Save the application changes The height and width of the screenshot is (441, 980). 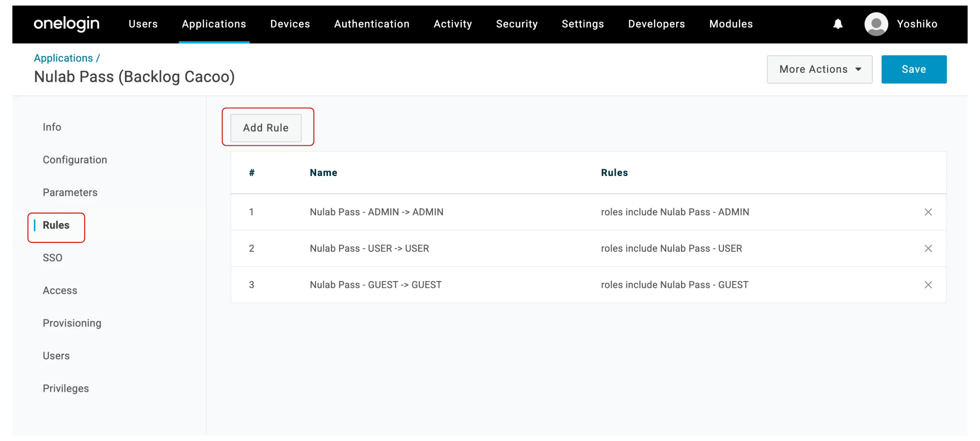click(913, 69)
